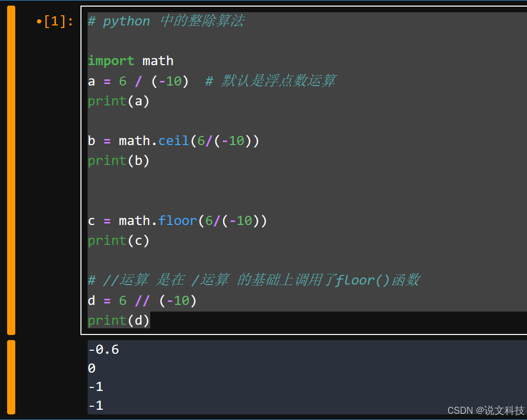Viewport: 527px width, 420px height.
Task: Click the Python 整除算法 header comment
Action: pyautogui.click(x=165, y=21)
